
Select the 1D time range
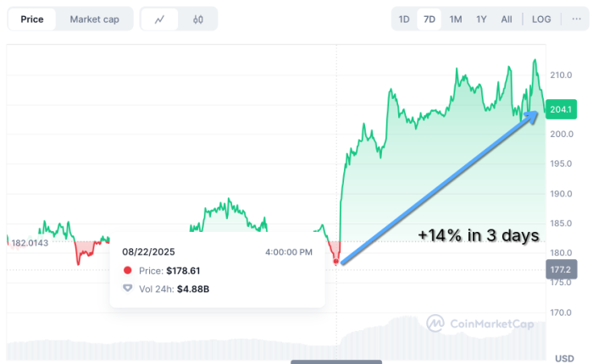point(404,19)
